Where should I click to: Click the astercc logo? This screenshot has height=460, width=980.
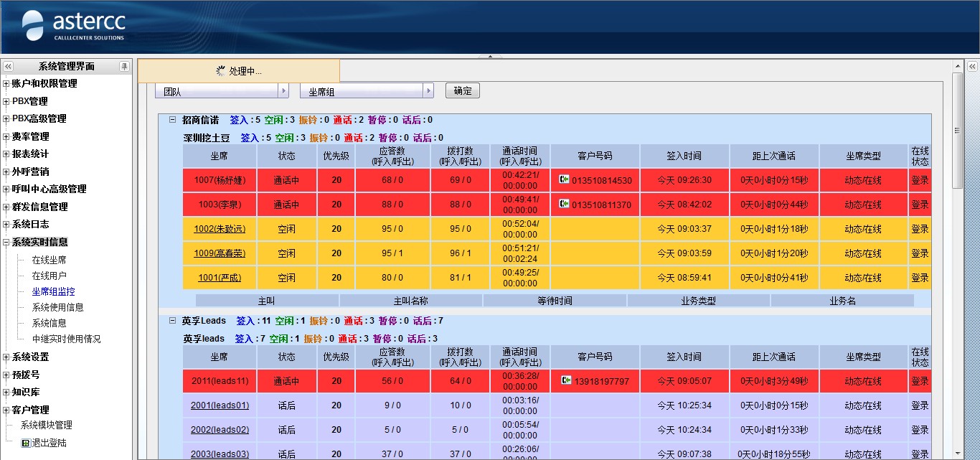(x=73, y=27)
